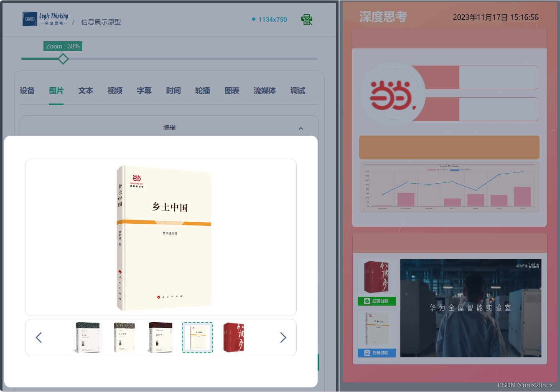
Task: Click the 深度思考 title in preview
Action: (383, 17)
